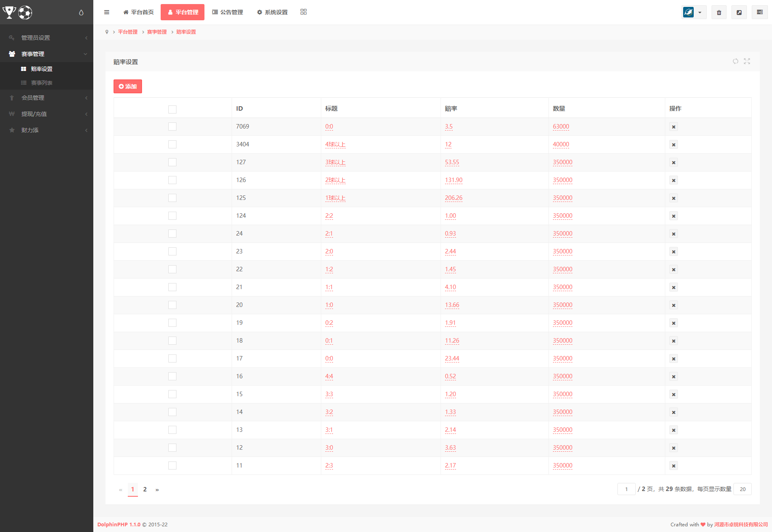Click the location pin breadcrumb icon
The image size is (772, 532).
(x=107, y=32)
